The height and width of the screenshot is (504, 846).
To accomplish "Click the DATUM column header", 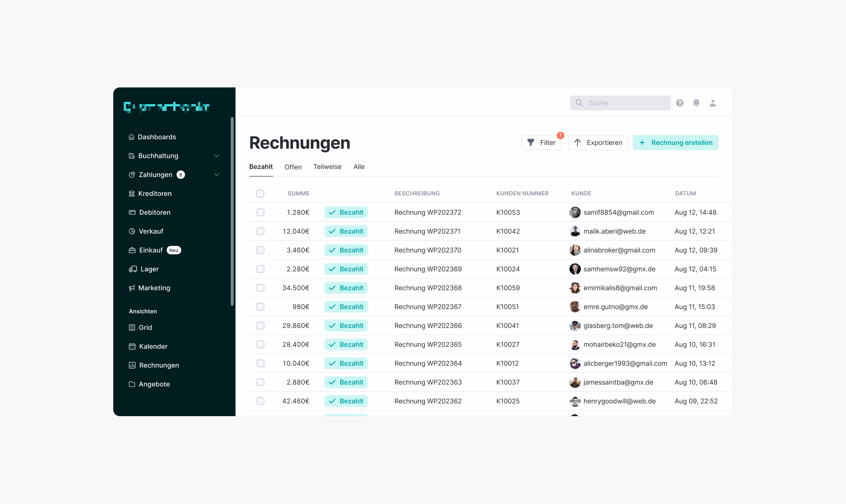I will pos(685,194).
